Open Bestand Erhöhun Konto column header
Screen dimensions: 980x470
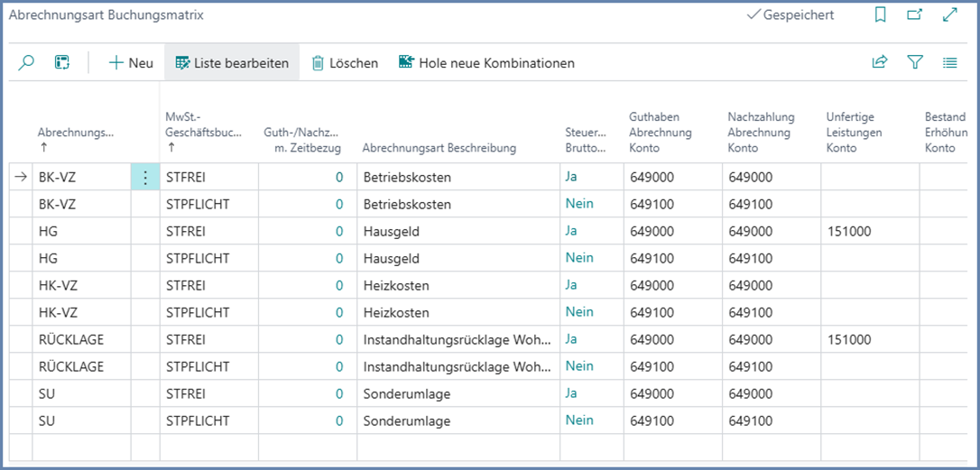click(945, 133)
